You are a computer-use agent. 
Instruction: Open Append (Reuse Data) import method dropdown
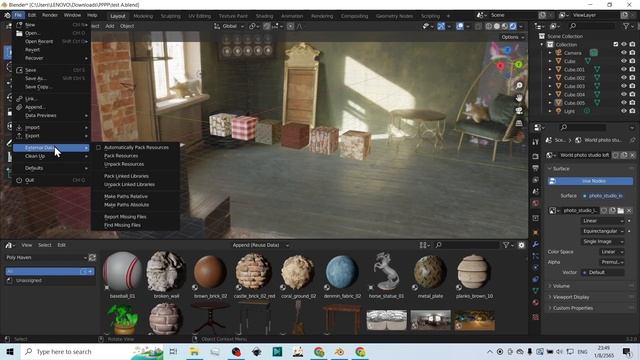pos(260,245)
